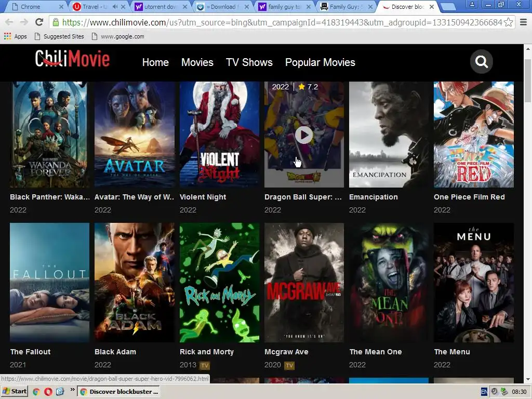This screenshot has height=399, width=532.
Task: Open the www.google.com bookmark
Action: 118,36
